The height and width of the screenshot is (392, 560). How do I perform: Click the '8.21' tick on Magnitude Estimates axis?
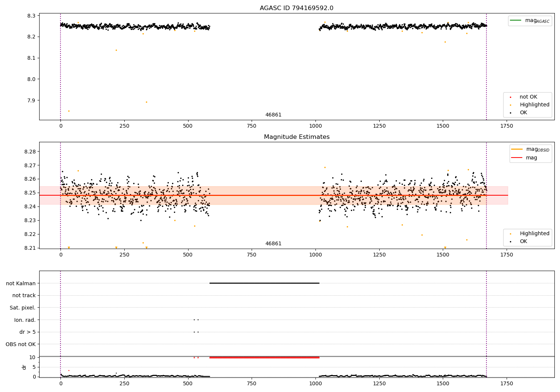[x=30, y=248]
